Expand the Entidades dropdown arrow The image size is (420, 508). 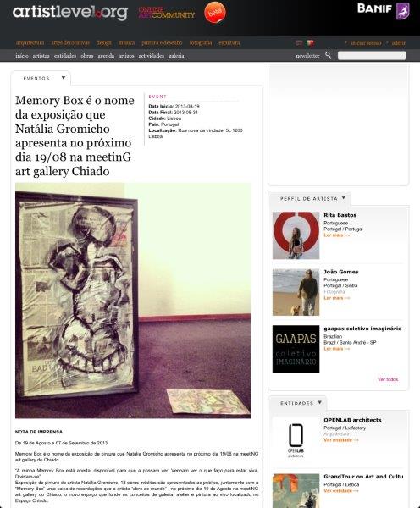320,402
